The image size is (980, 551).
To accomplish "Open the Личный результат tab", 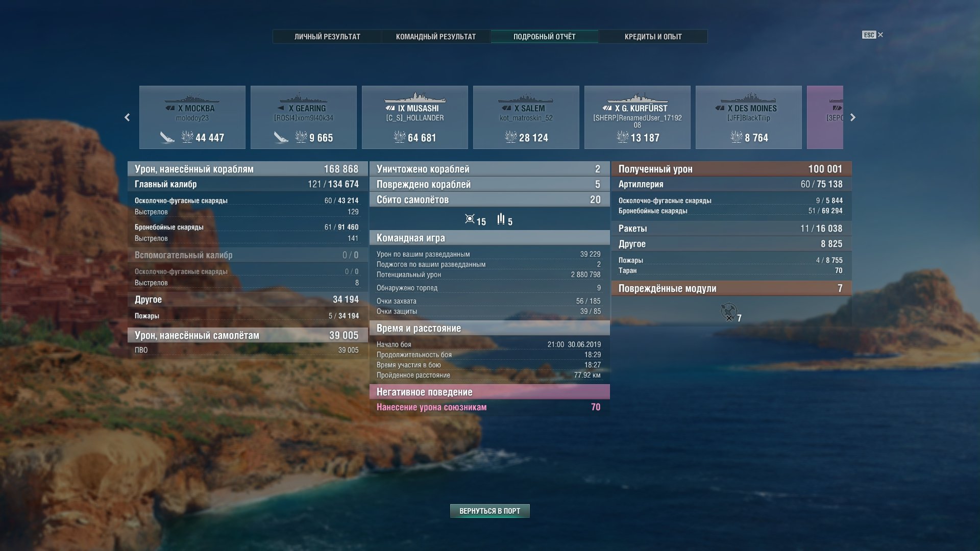I will [x=327, y=37].
